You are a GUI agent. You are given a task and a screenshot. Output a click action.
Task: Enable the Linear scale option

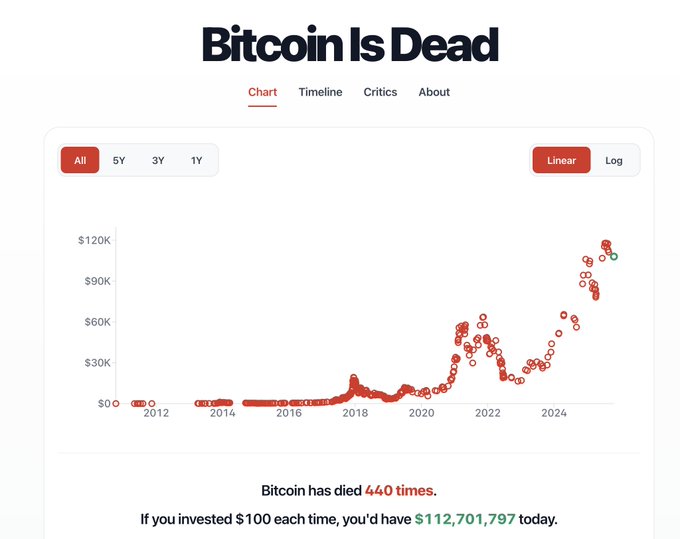[561, 160]
